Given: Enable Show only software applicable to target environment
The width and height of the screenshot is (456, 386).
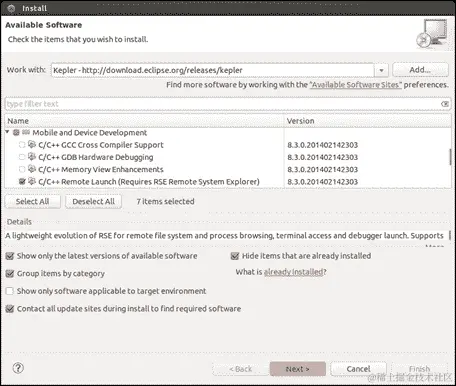Looking at the screenshot, I should click(10, 291).
